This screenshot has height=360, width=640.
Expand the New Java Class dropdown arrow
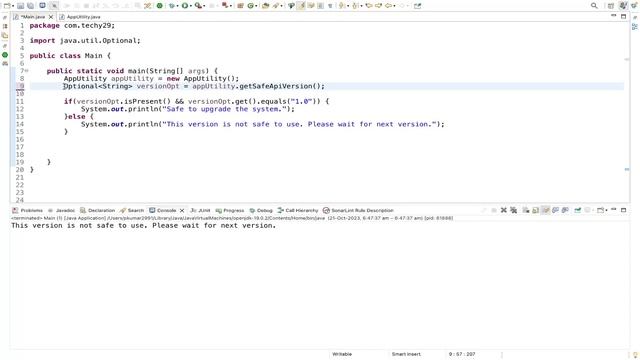tap(256, 6)
